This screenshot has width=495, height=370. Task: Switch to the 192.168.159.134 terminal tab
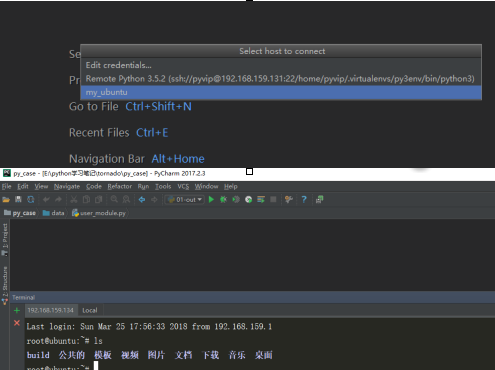coord(50,310)
